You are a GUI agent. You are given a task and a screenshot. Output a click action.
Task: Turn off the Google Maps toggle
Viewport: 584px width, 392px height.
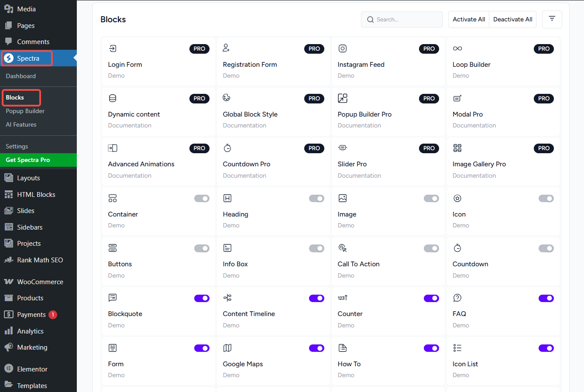[x=316, y=348]
